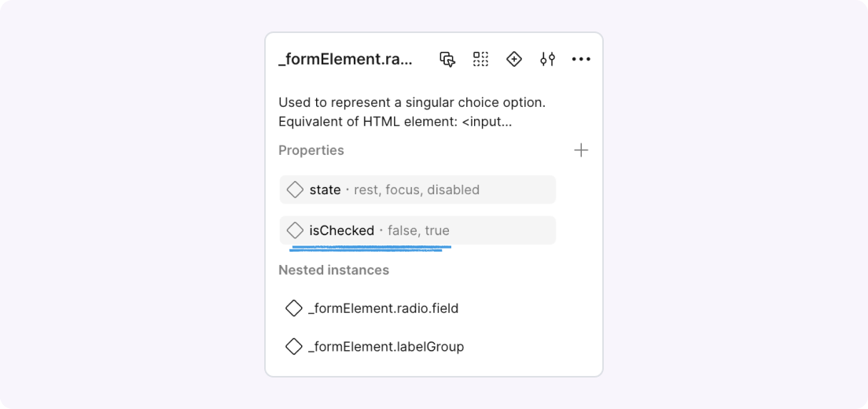The width and height of the screenshot is (868, 409).
Task: Click the diamond icon beside state property
Action: tap(295, 190)
